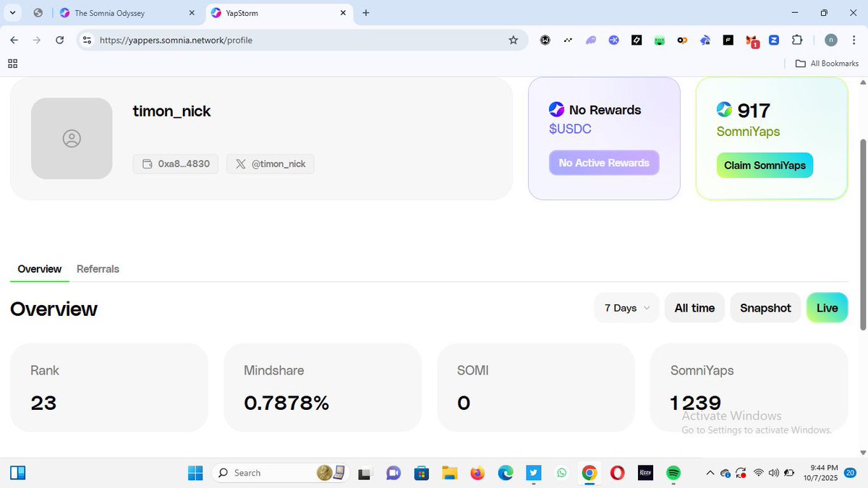Click the SOMI value 0

pos(464,403)
